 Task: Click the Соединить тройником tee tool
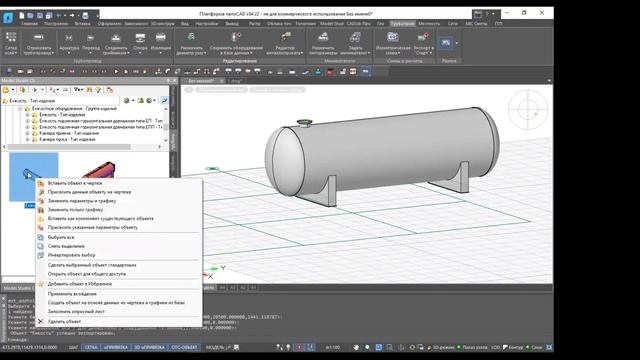[116, 43]
